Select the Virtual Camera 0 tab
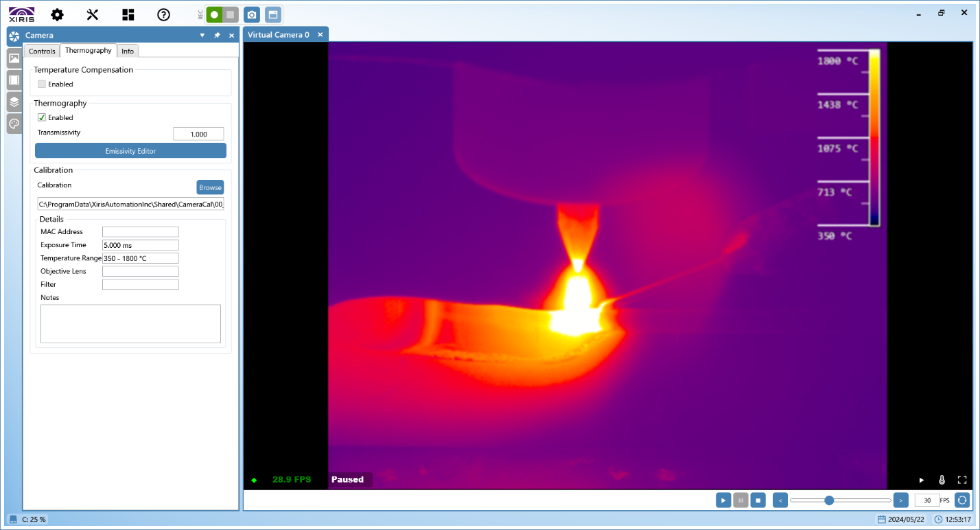 pyautogui.click(x=278, y=34)
